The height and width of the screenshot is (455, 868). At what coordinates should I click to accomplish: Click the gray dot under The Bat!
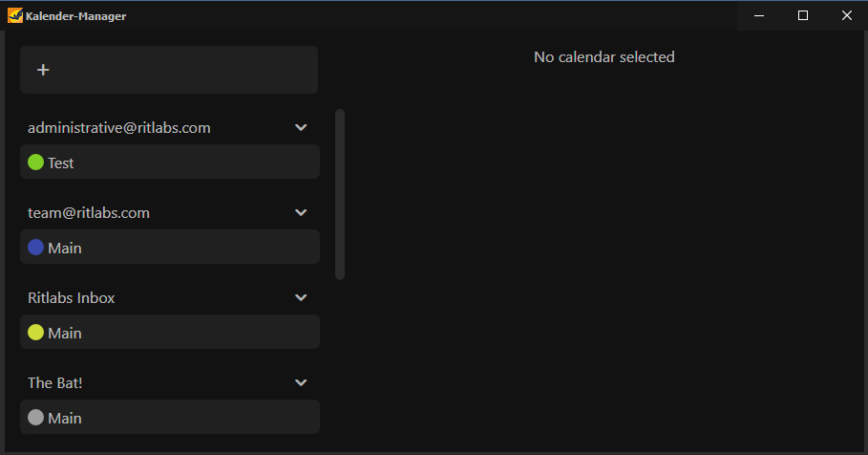[36, 418]
